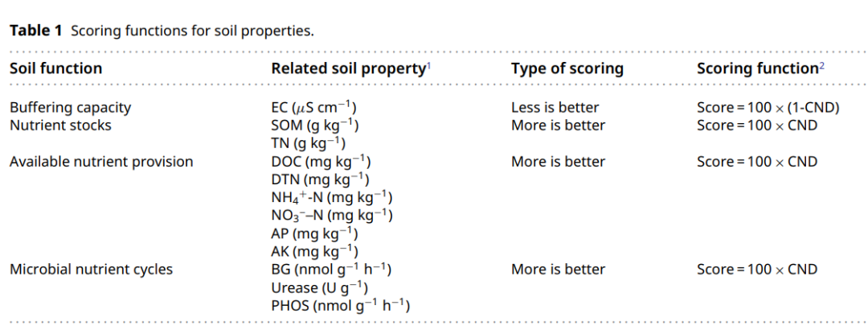The width and height of the screenshot is (868, 326).
Task: Click the Urease (U g⁻¹) entry
Action: pyautogui.click(x=319, y=287)
